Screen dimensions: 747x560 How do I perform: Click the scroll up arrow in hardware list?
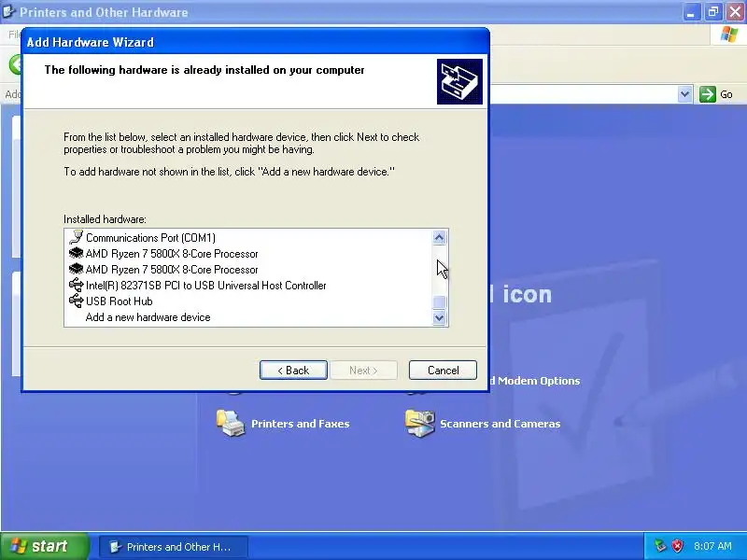[439, 237]
